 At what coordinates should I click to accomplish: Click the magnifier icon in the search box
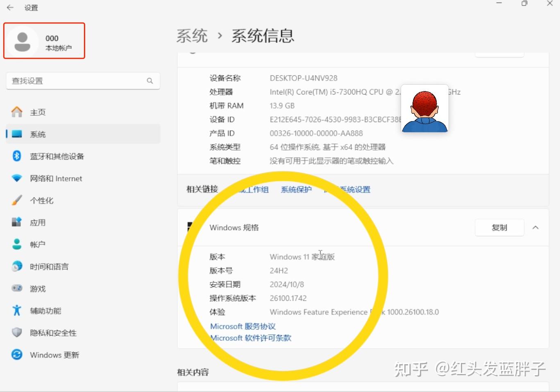(x=150, y=81)
